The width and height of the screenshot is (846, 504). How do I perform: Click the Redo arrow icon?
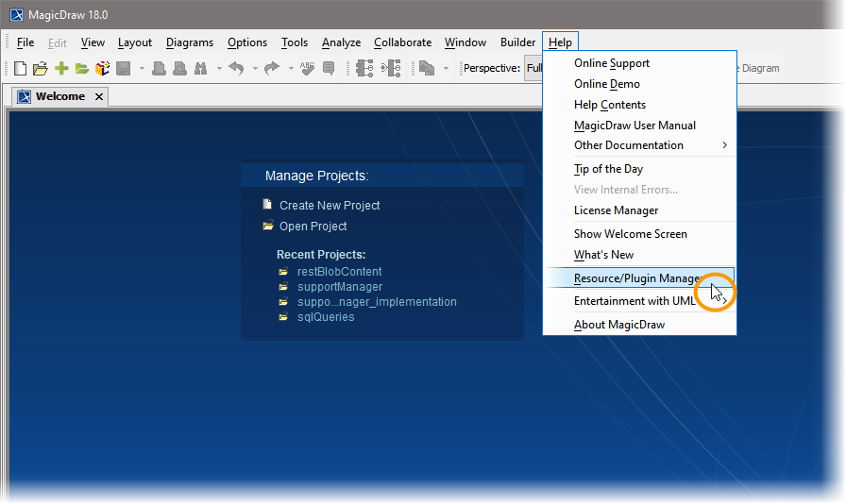[x=271, y=68]
